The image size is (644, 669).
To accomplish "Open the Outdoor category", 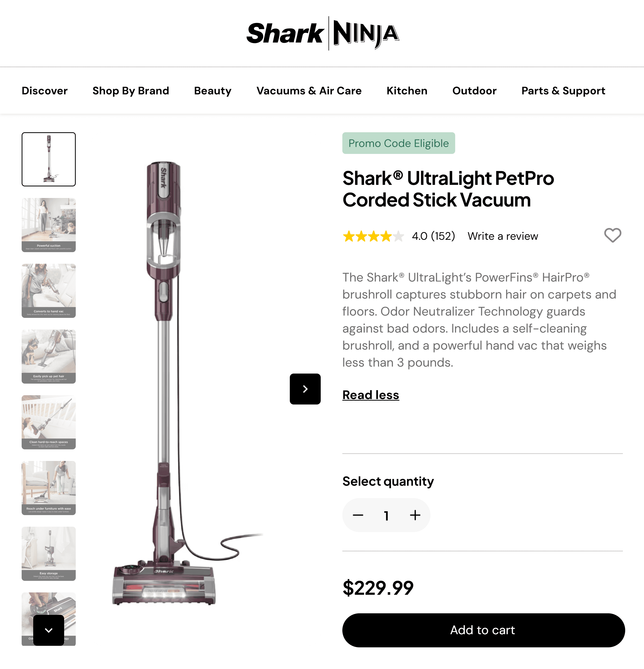I will click(x=474, y=91).
